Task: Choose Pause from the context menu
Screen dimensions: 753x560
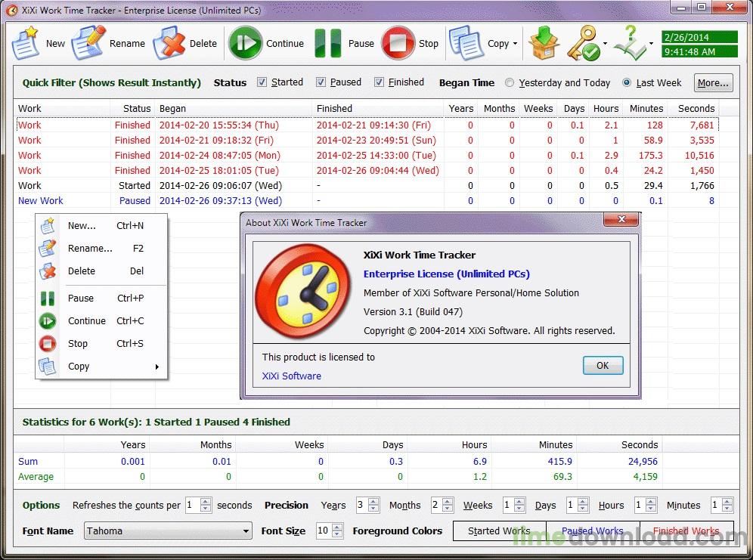Action: pos(81,299)
